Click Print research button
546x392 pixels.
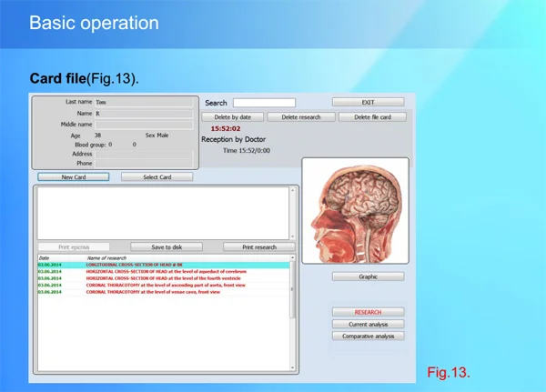pos(259,246)
